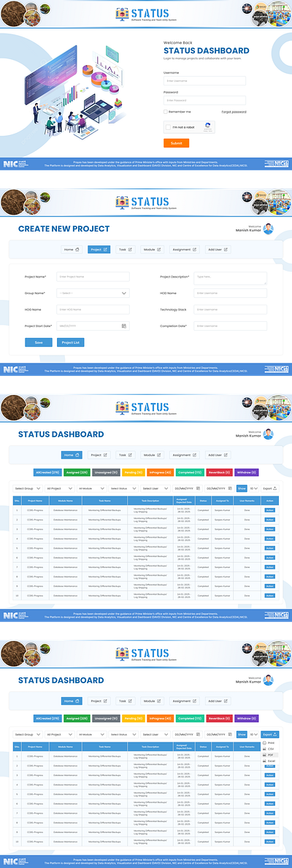This screenshot has height=868, width=292.
Task: Click the Project List button
Action: click(70, 342)
